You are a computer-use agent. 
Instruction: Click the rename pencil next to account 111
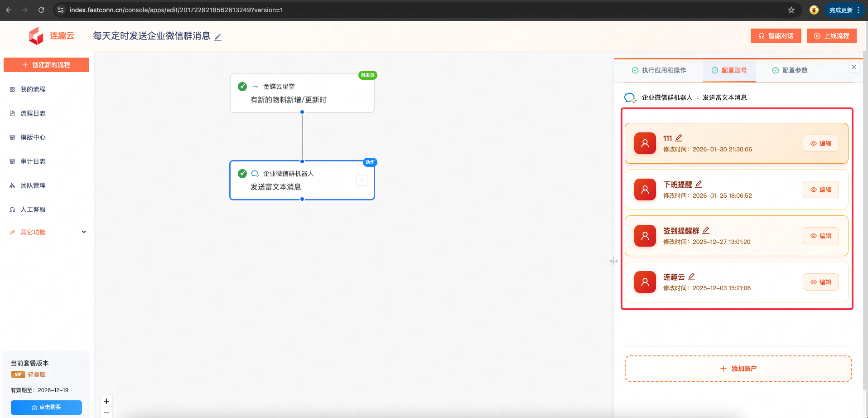pos(679,138)
